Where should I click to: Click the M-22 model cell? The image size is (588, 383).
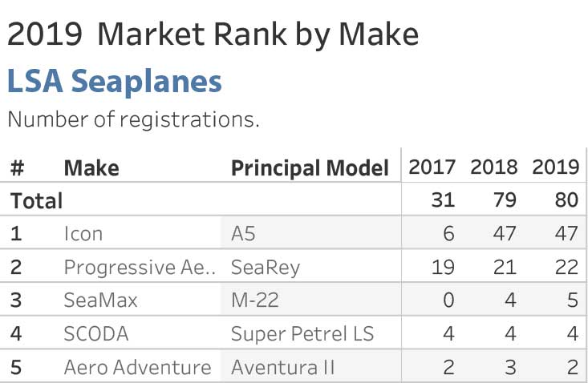pos(255,300)
